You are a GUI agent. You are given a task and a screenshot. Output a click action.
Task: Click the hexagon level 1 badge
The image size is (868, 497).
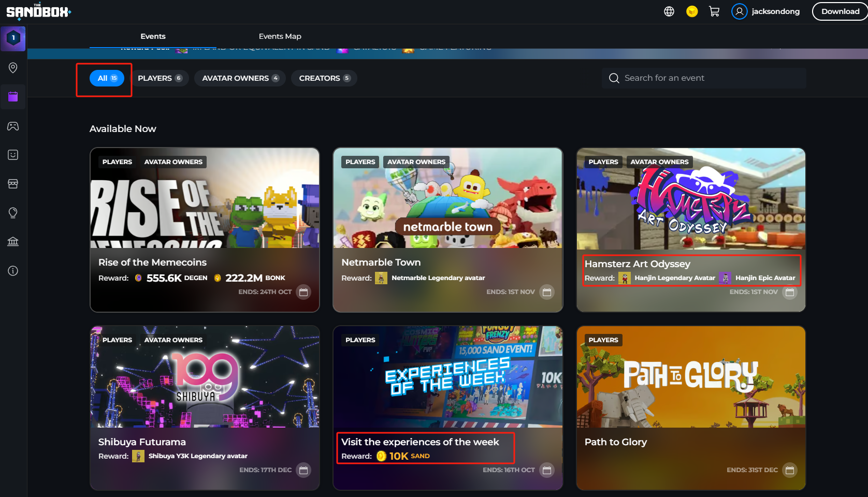point(13,38)
